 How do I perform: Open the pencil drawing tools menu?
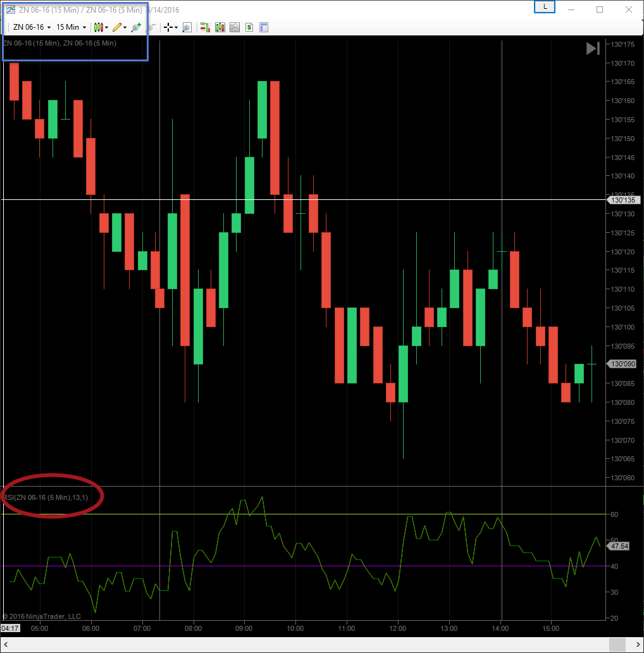pos(120,27)
